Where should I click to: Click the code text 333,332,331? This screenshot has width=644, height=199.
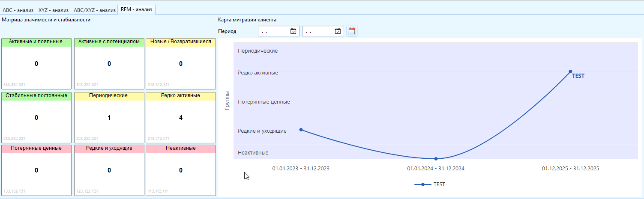pos(14,85)
